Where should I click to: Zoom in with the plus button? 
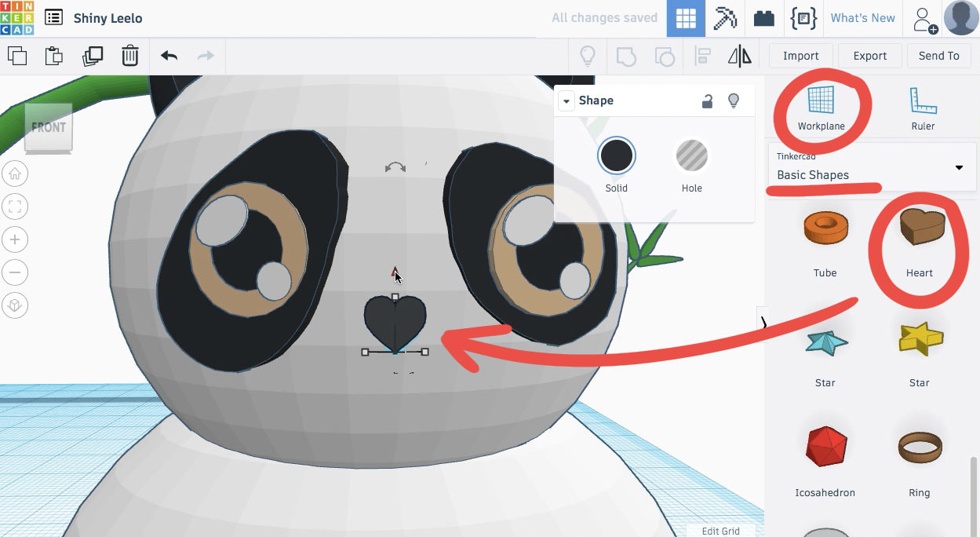pos(15,239)
